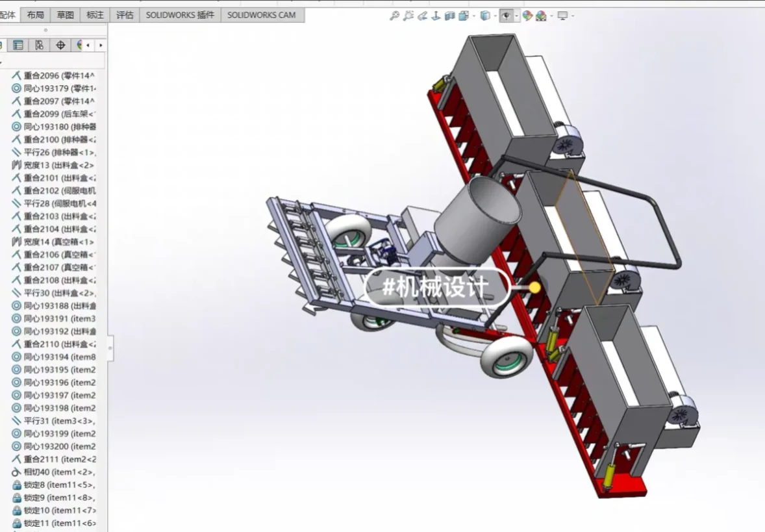Select mate 重合2100 (排种器)
This screenshot has width=765, height=532.
click(53, 140)
